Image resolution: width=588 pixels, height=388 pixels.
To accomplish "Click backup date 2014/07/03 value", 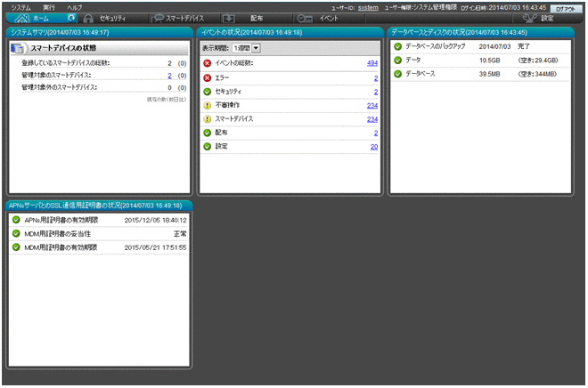I will (494, 46).
